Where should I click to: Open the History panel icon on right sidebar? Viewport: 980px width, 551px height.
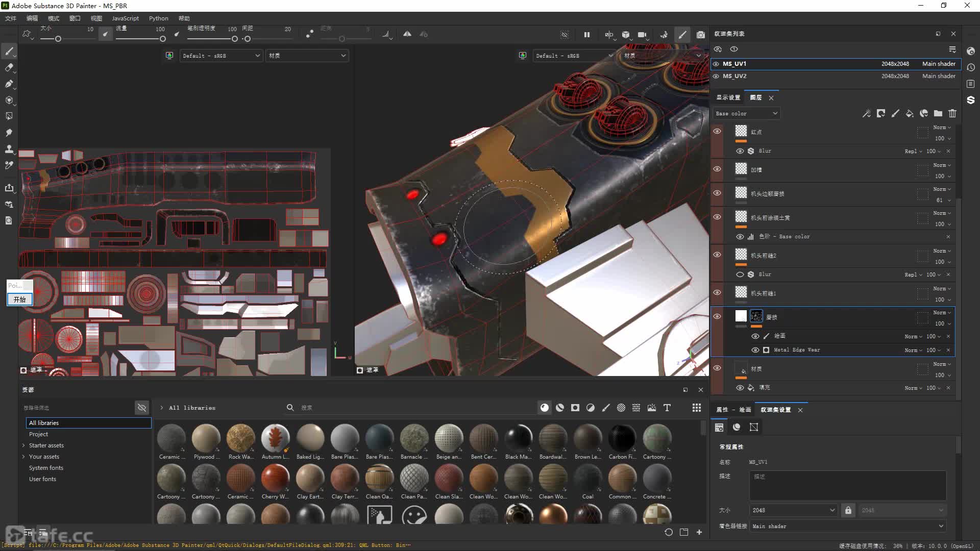pyautogui.click(x=970, y=67)
